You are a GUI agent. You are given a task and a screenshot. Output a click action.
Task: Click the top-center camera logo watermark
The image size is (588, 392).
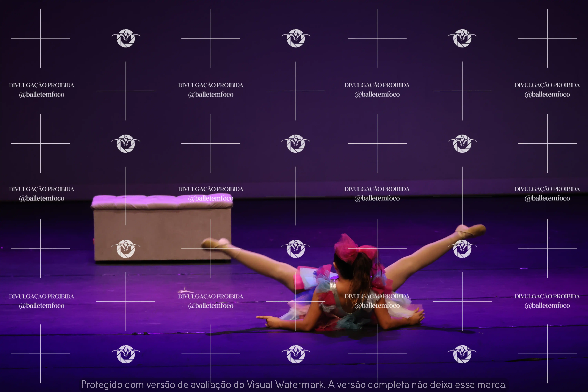pos(296,38)
